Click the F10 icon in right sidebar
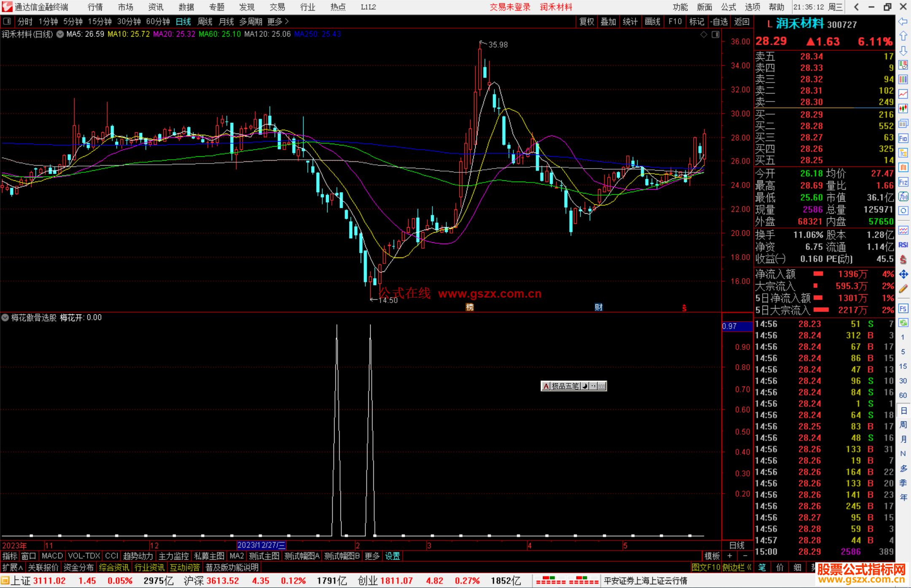The height and width of the screenshot is (588, 911). (903, 138)
